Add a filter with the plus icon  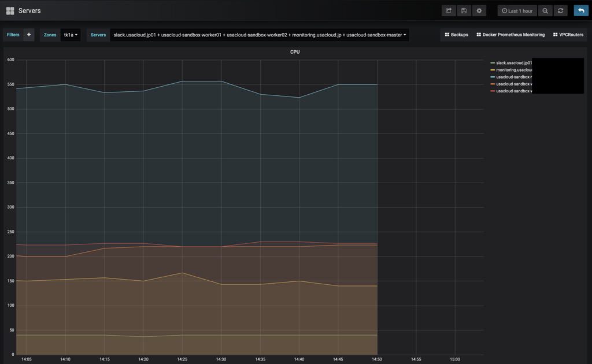point(29,35)
